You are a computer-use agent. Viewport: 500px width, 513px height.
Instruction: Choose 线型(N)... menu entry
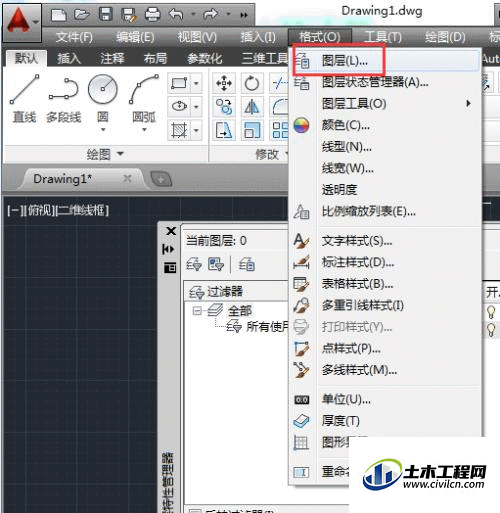(x=385, y=147)
